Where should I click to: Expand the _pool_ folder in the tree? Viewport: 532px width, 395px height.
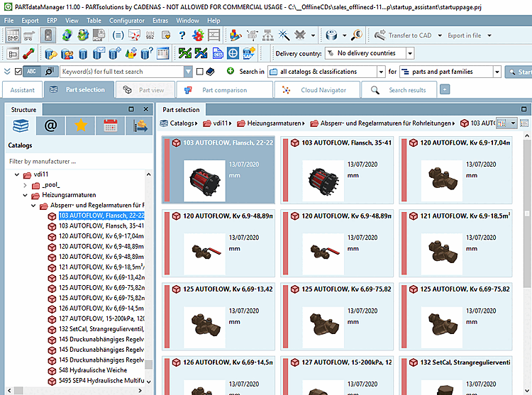tap(26, 184)
